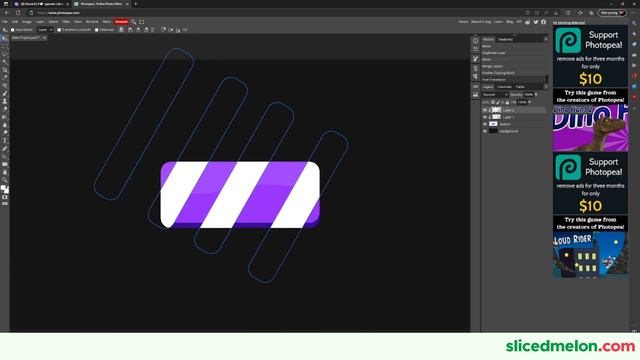Toggle fullscreen mode icon in menu bar
Screen dimensions: 640x360
point(142,22)
